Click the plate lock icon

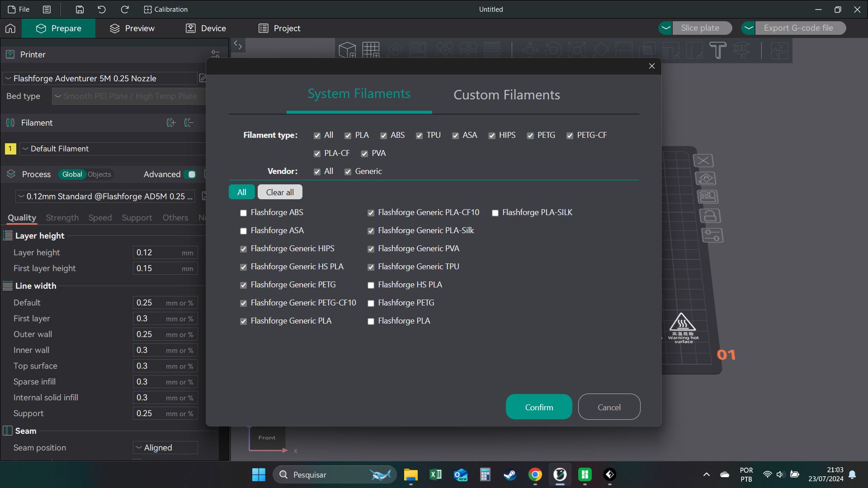point(710,216)
